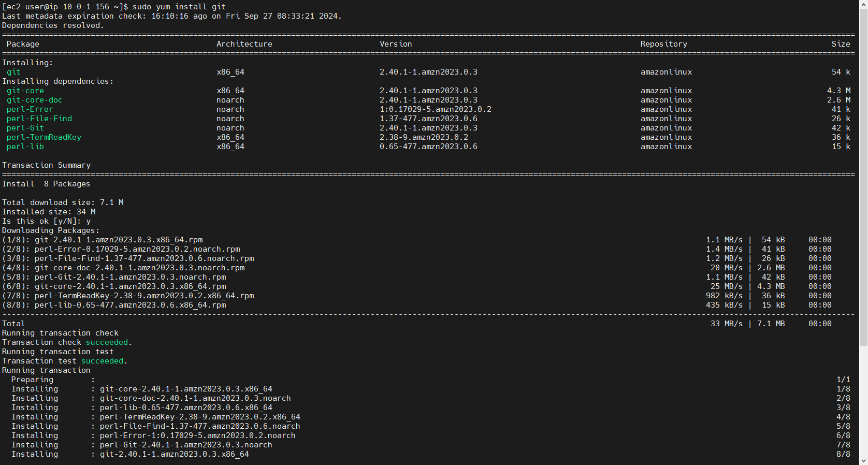The height and width of the screenshot is (465, 868).
Task: Click the 'Transaction Summary' heading text
Action: click(x=46, y=165)
